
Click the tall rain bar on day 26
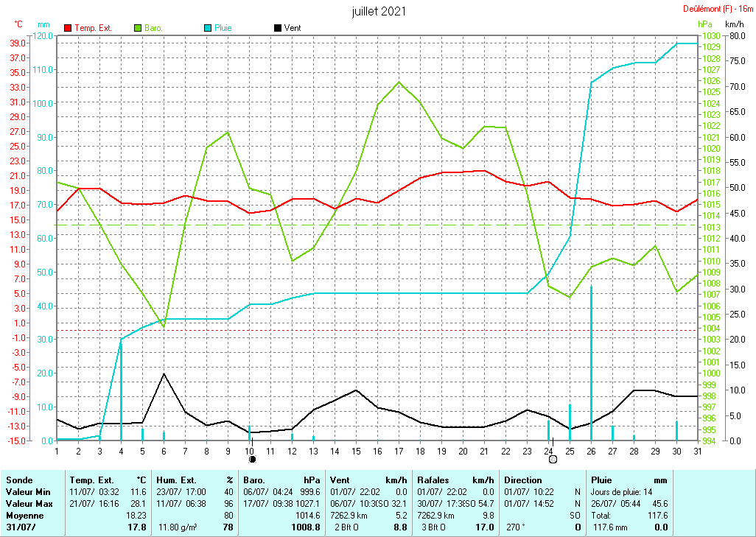[592, 362]
